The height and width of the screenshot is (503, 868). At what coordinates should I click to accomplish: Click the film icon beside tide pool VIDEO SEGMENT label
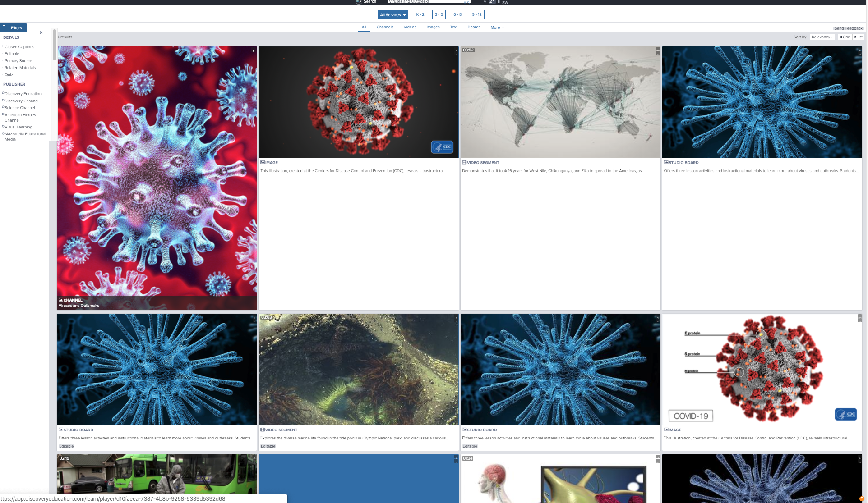(x=263, y=430)
